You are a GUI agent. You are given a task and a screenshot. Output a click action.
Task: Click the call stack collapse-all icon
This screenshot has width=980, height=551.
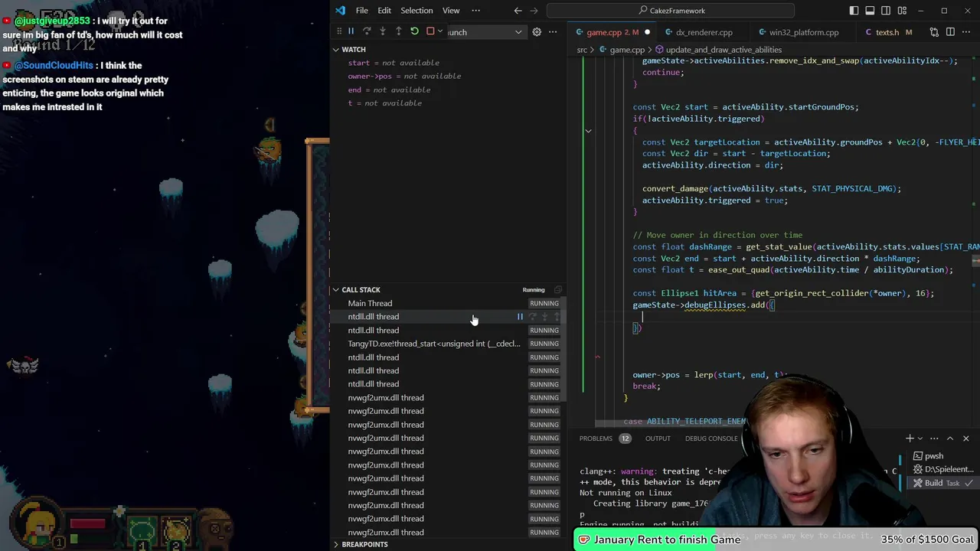pos(557,290)
